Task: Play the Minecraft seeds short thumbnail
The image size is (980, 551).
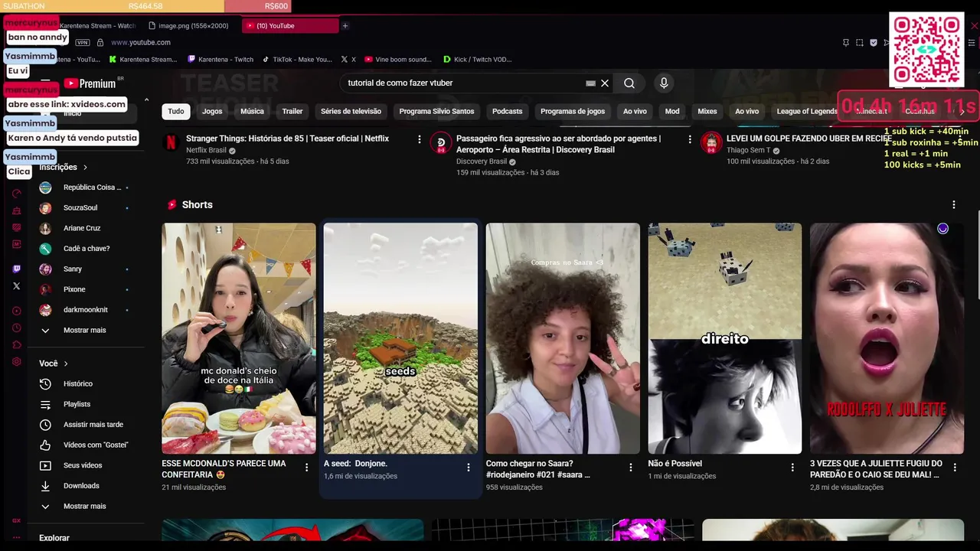Action: coord(400,338)
